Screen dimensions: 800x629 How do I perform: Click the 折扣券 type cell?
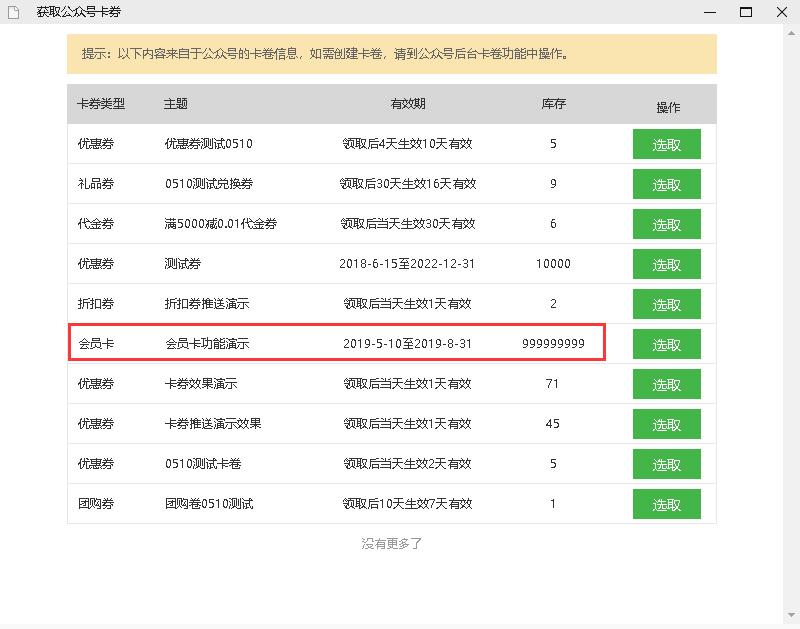[95, 304]
